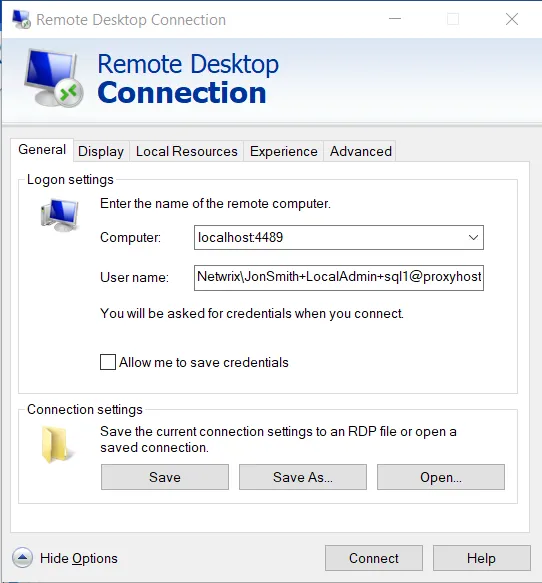
Task: Save the current connection settings
Action: (x=165, y=477)
